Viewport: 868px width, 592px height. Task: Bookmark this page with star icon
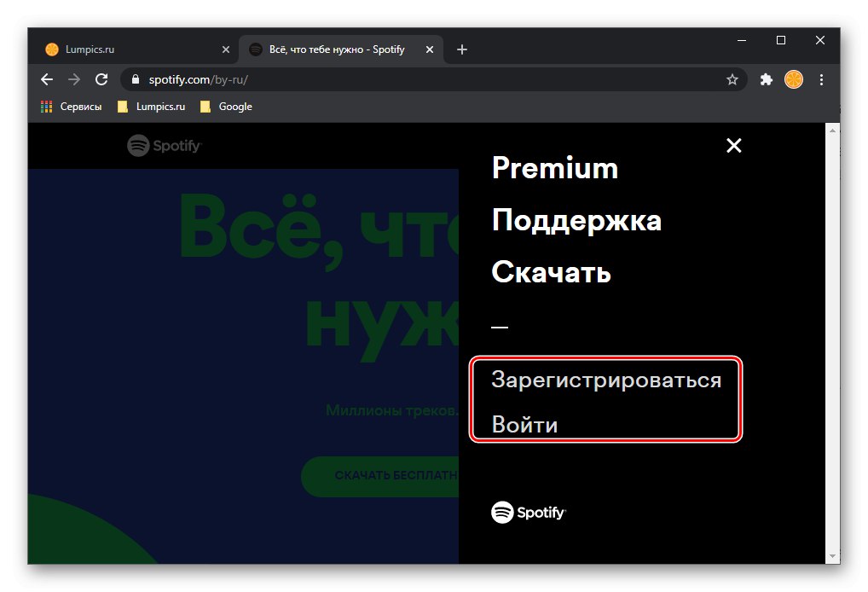click(x=732, y=79)
